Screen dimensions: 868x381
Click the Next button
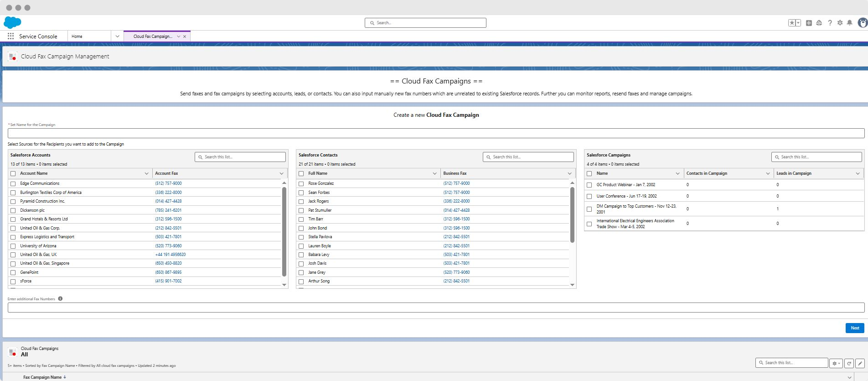pos(855,328)
